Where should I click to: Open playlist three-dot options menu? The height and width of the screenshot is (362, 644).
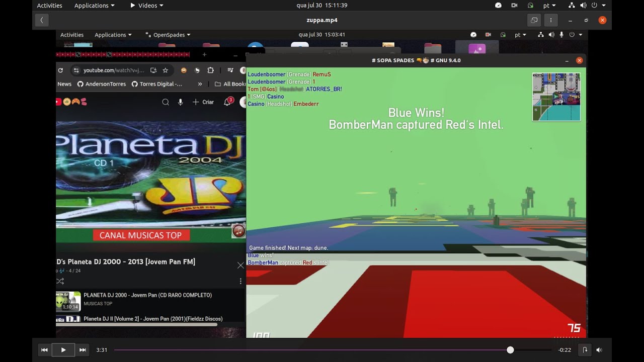pyautogui.click(x=240, y=281)
